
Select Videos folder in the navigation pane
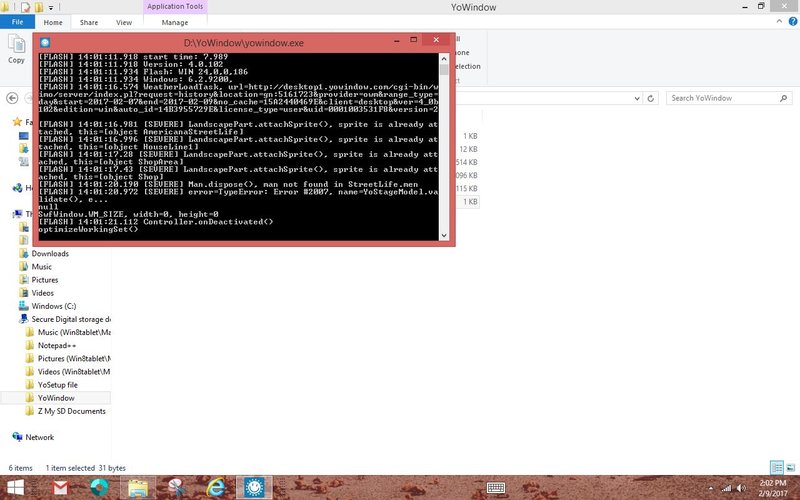point(42,293)
